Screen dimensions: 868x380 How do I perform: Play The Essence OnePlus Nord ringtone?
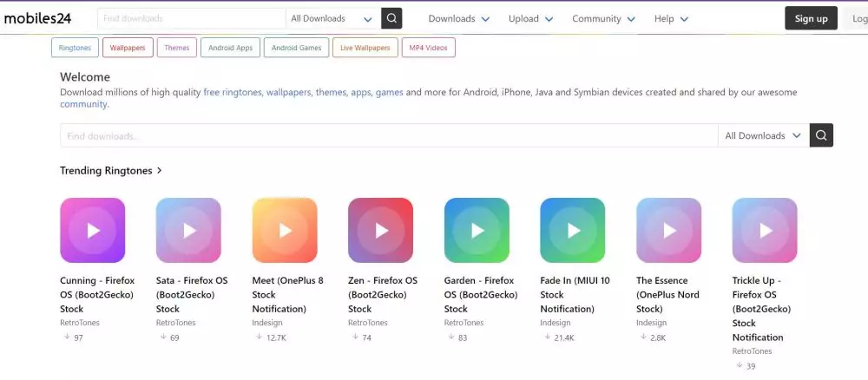tap(668, 230)
